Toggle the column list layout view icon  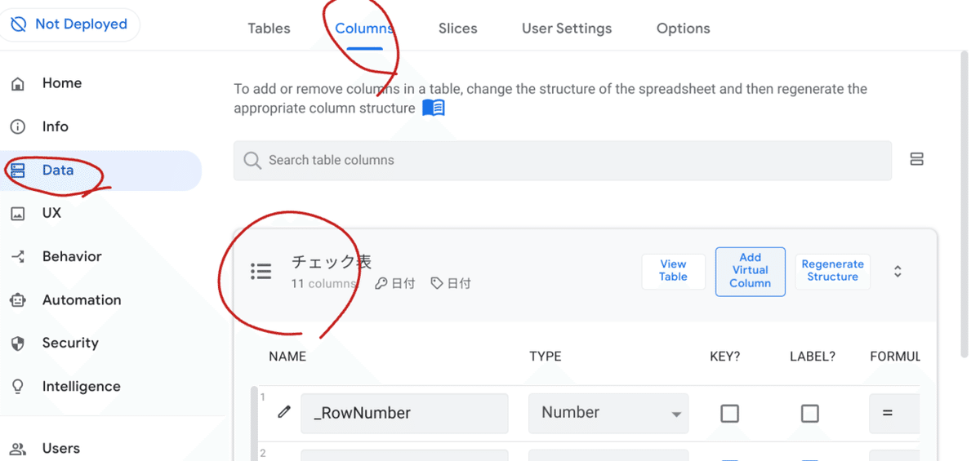(x=917, y=159)
